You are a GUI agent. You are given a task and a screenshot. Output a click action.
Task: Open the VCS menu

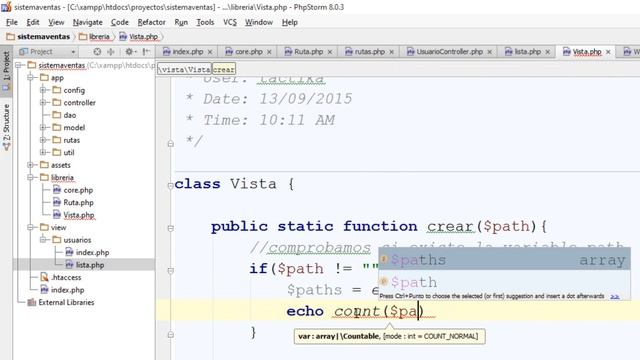point(230,22)
